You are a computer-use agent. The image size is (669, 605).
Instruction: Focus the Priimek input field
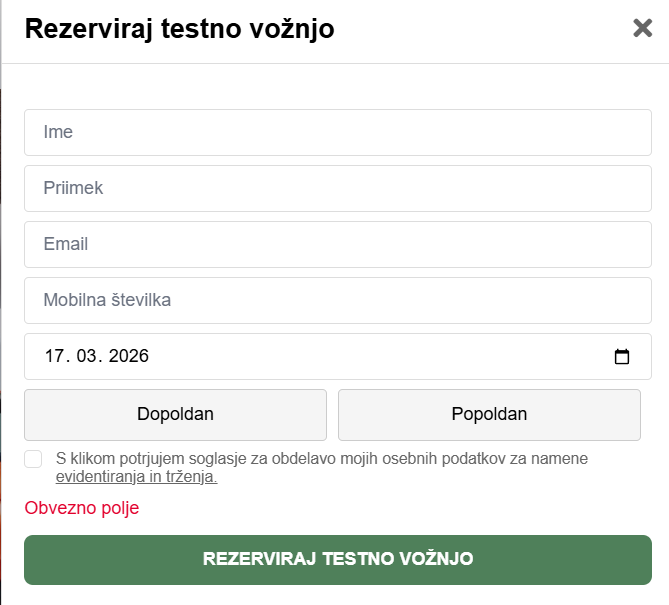tap(338, 188)
